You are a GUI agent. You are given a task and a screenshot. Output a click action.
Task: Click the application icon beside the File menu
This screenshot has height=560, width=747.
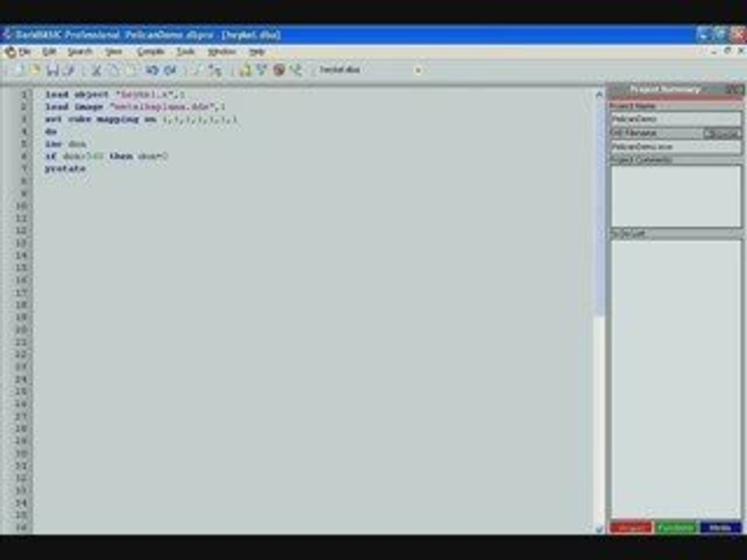(9, 51)
